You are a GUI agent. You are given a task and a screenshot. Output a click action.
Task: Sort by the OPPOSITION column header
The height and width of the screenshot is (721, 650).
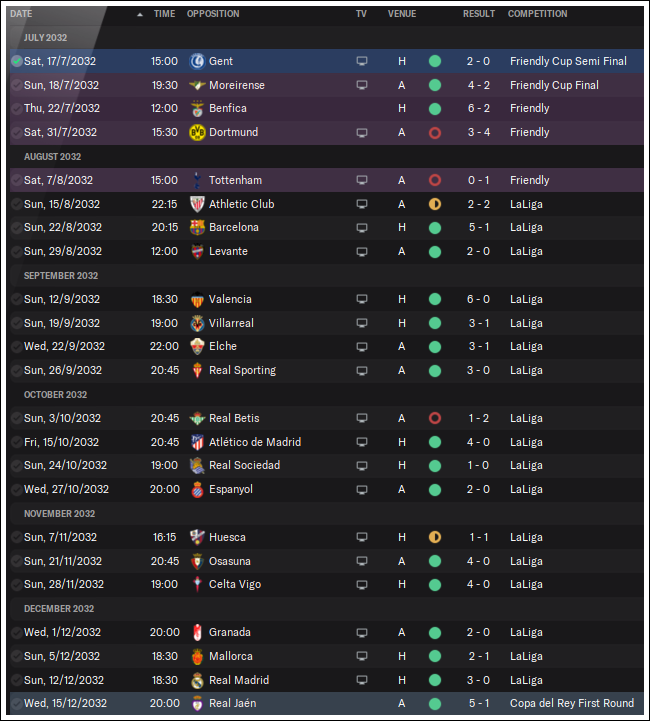[x=213, y=14]
